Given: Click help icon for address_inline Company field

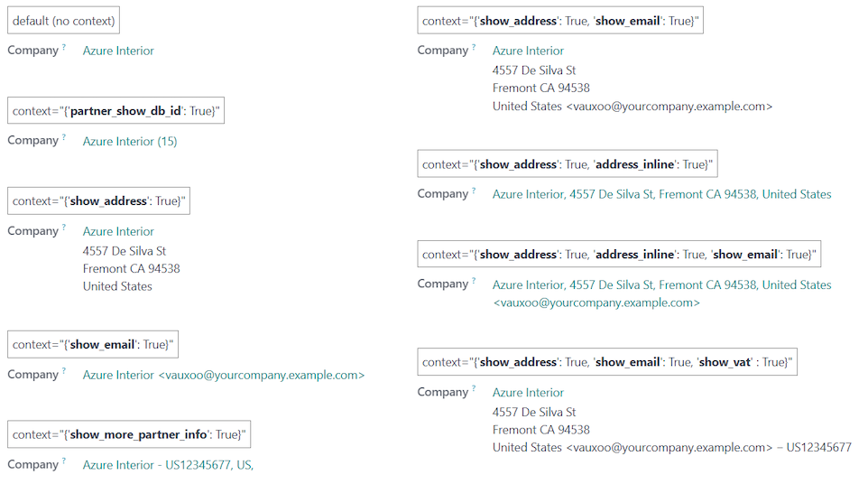Looking at the screenshot, I should point(474,191).
